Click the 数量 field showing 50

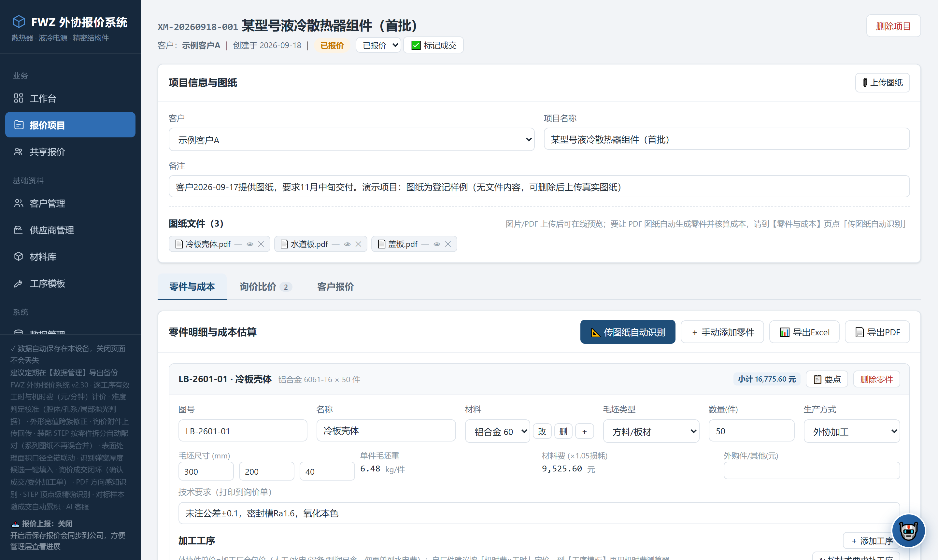pos(751,430)
